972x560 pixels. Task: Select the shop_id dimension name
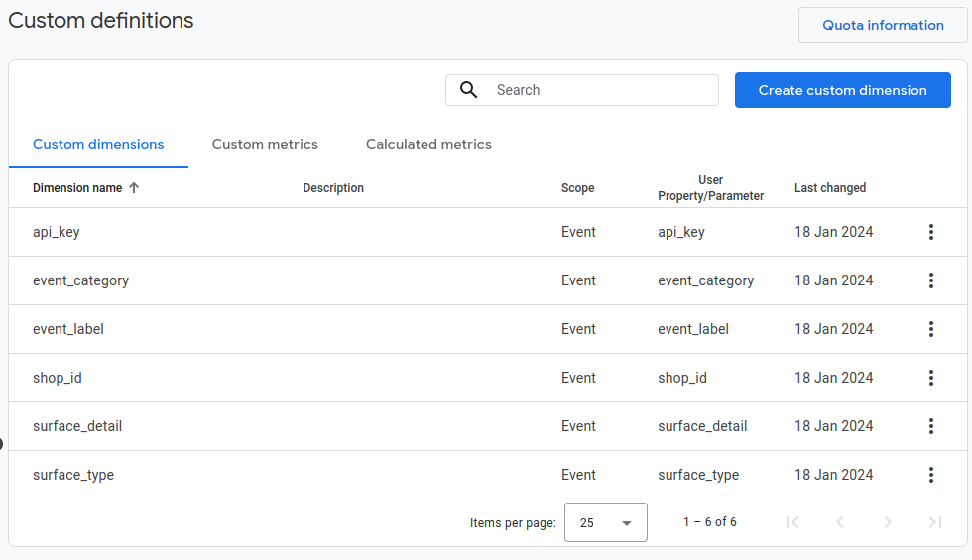click(58, 378)
